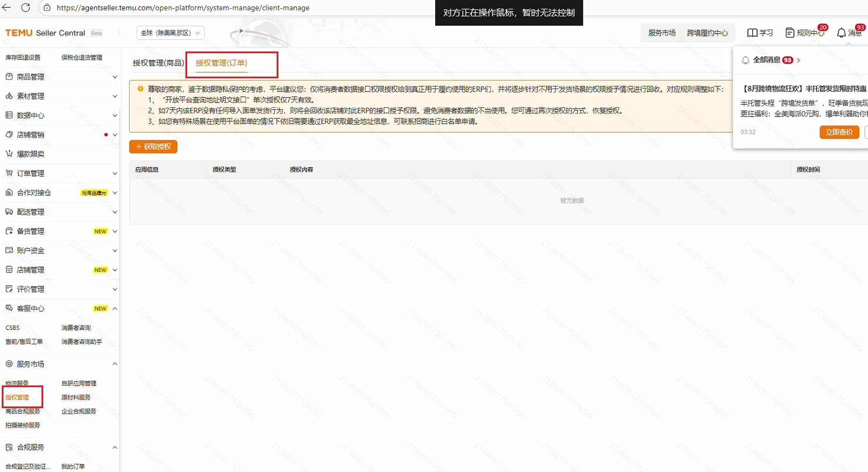Click the 应用信息 column header
The width and height of the screenshot is (868, 472).
click(147, 170)
